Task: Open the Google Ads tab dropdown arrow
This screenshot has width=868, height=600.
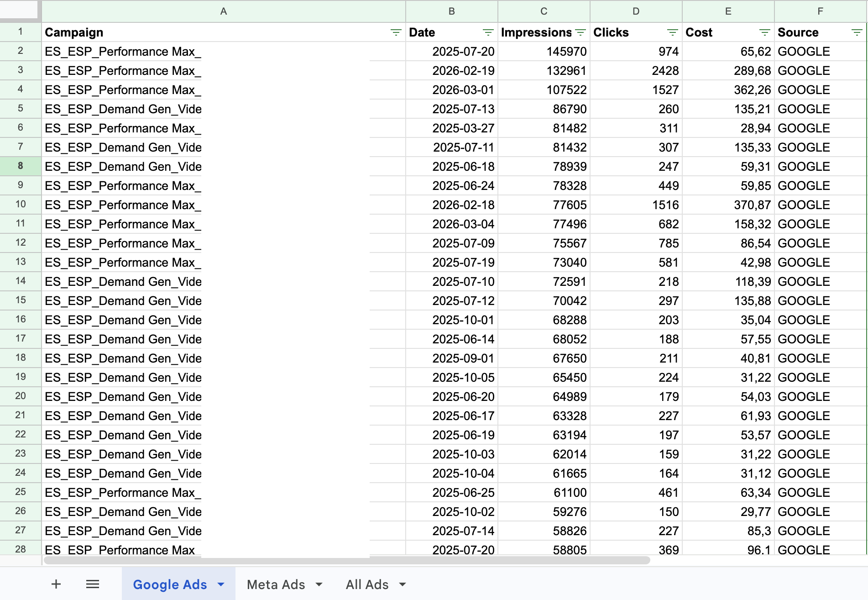Action: pyautogui.click(x=222, y=585)
